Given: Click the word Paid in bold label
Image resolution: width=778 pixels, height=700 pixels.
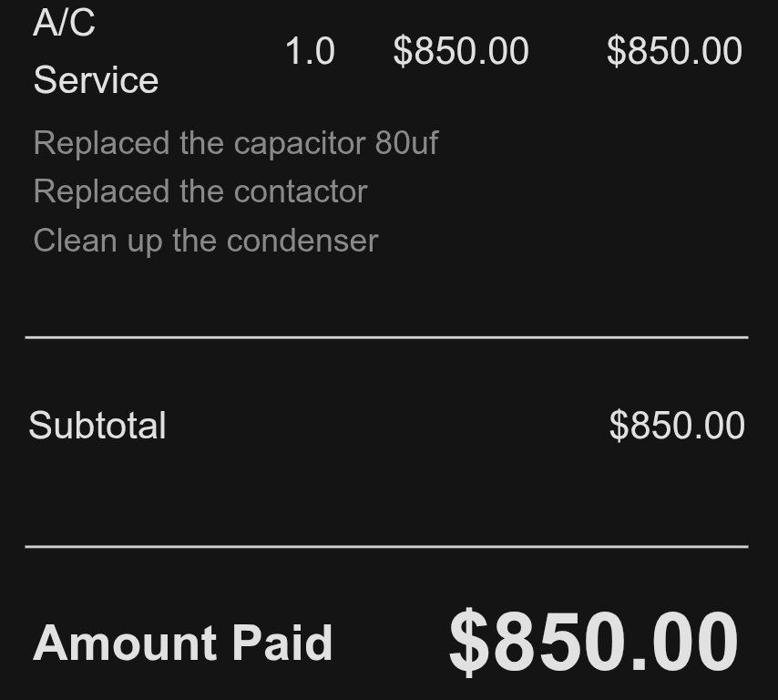Looking at the screenshot, I should click(x=282, y=643).
